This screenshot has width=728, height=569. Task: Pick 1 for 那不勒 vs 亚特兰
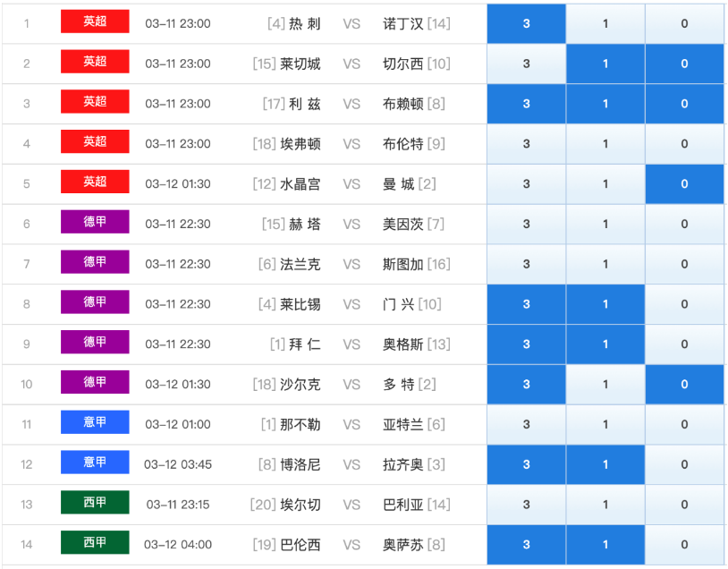click(605, 425)
